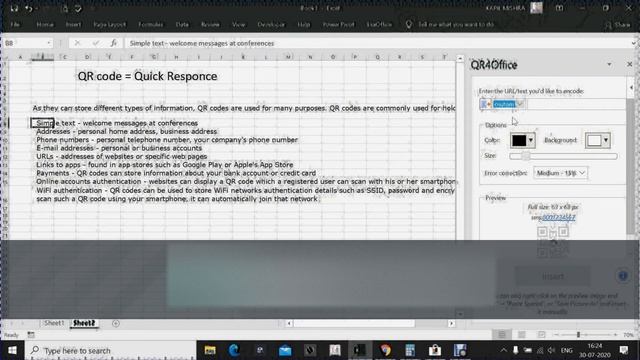
Task: Open the Calculator from the taskbar
Action: tap(410, 350)
